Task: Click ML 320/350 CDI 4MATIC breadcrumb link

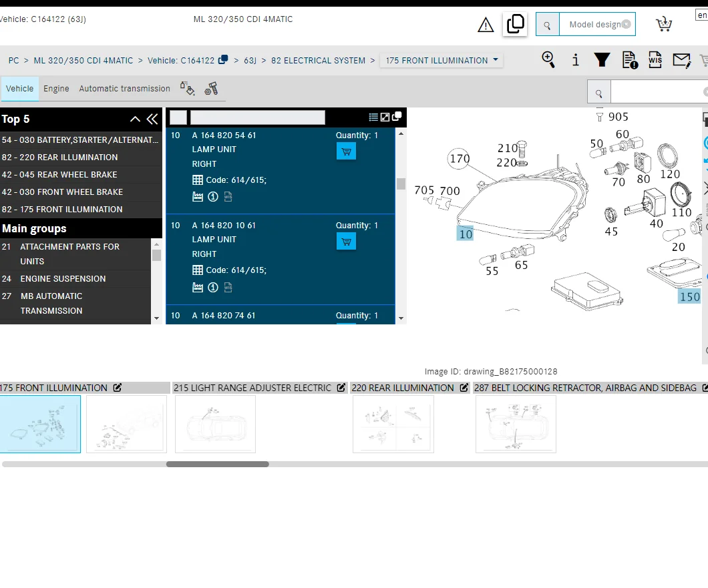Action: (83, 61)
